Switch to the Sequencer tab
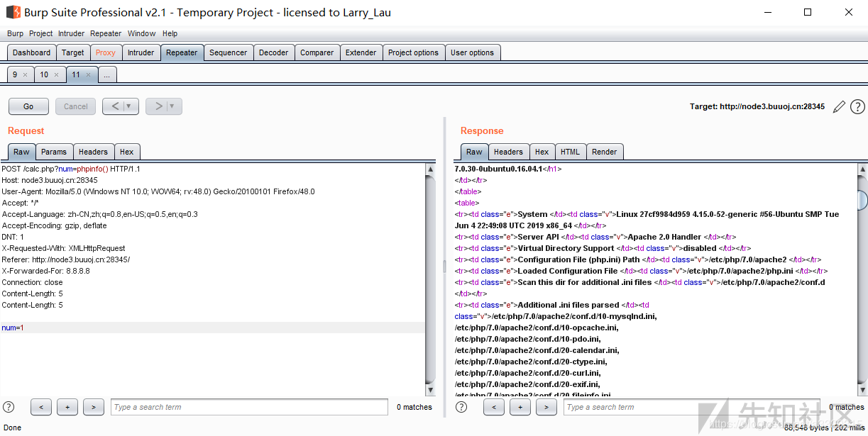The height and width of the screenshot is (436, 868). click(229, 52)
